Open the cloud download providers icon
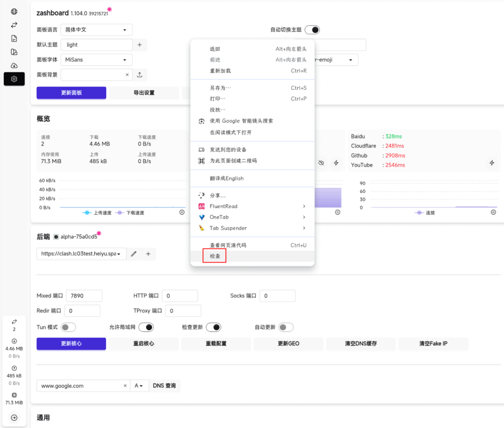 pos(14,65)
